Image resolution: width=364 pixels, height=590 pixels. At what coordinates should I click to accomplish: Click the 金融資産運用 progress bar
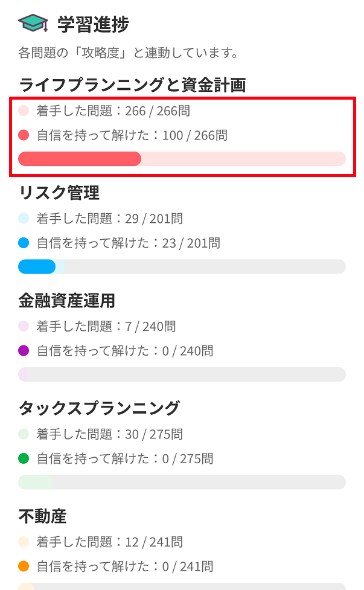(x=182, y=374)
